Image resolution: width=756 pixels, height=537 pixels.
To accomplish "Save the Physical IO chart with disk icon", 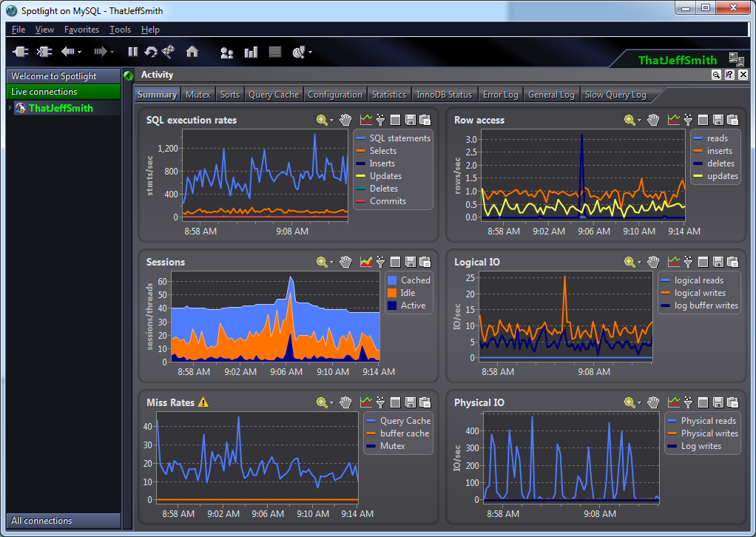I will 718,402.
